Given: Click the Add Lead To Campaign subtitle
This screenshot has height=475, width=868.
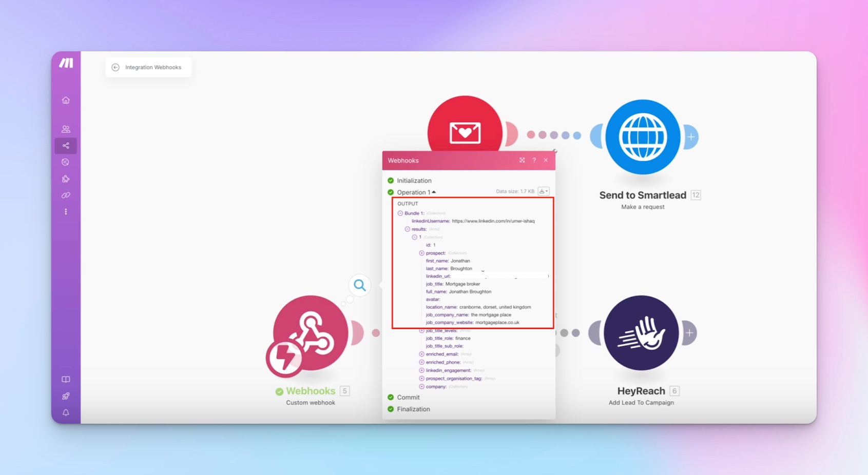Looking at the screenshot, I should pyautogui.click(x=641, y=403).
